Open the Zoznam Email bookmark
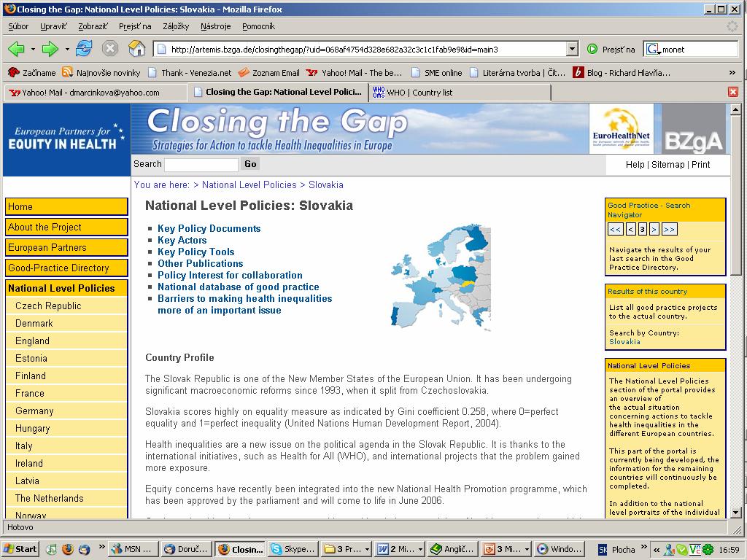747x560 pixels. [269, 73]
